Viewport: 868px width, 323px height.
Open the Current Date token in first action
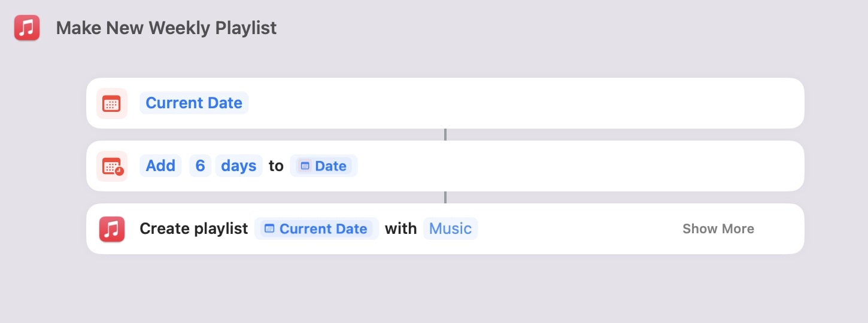tap(194, 103)
